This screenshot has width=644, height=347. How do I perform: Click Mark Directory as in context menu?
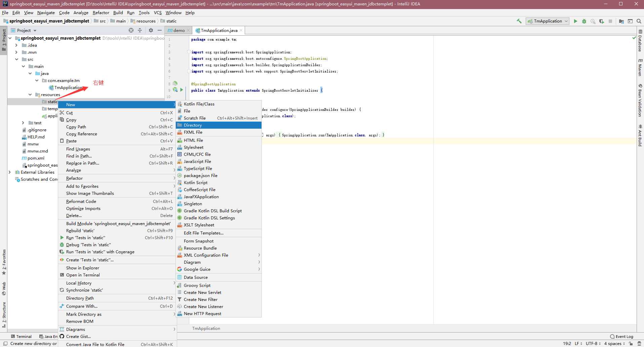(x=117, y=314)
